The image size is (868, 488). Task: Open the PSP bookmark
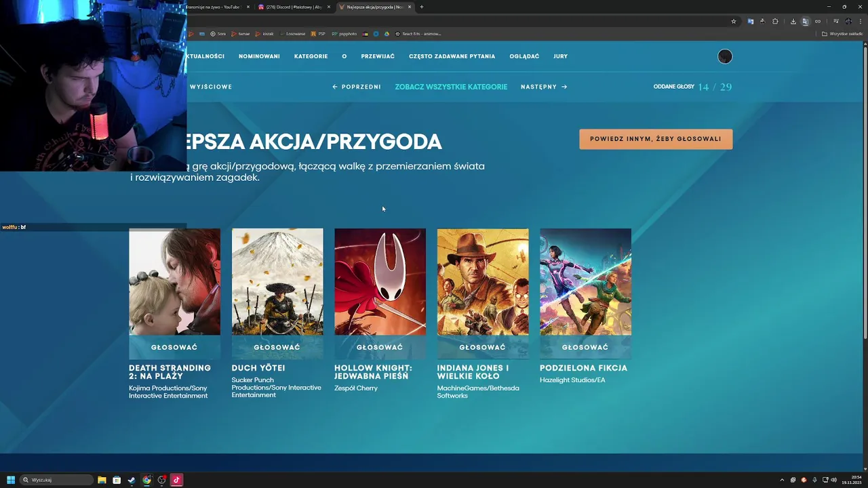point(318,33)
